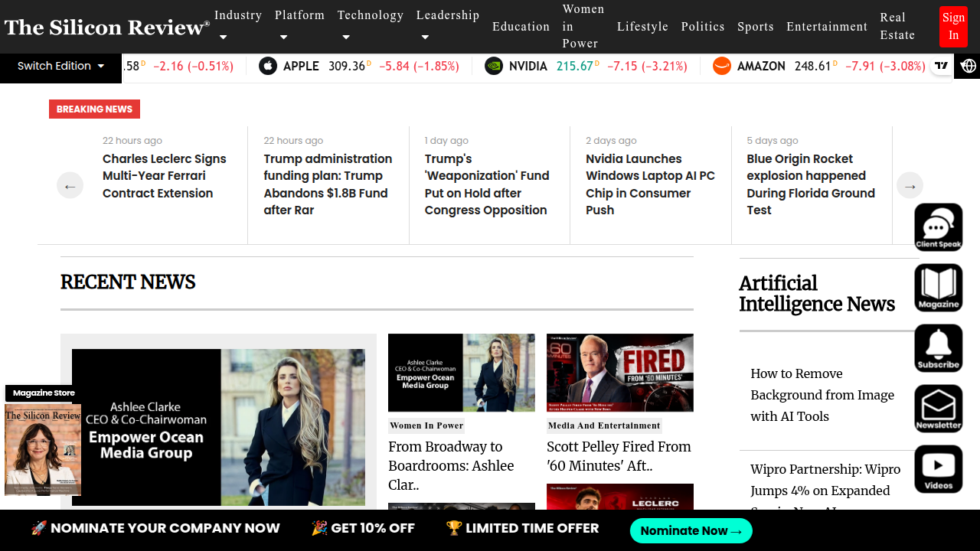Image resolution: width=980 pixels, height=551 pixels.
Task: Click the Artificial Intelligence News heading
Action: (x=817, y=294)
